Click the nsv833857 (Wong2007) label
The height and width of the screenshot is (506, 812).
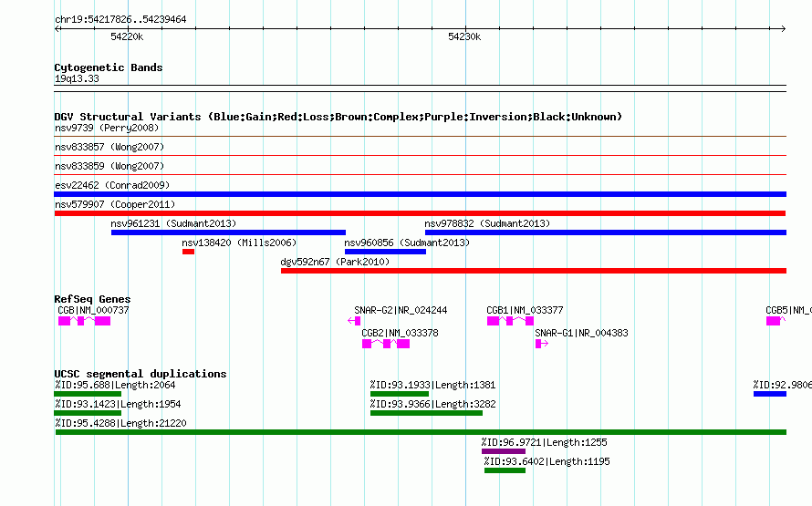(x=109, y=147)
